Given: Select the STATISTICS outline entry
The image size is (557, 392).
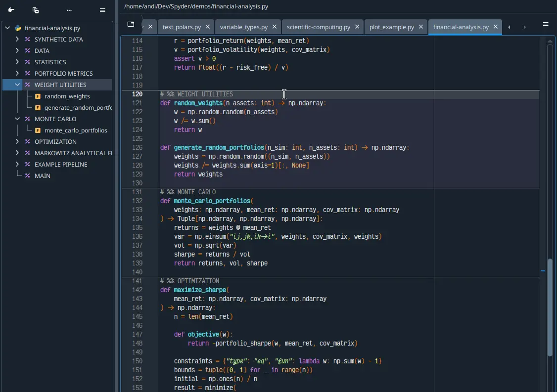Looking at the screenshot, I should pyautogui.click(x=50, y=62).
